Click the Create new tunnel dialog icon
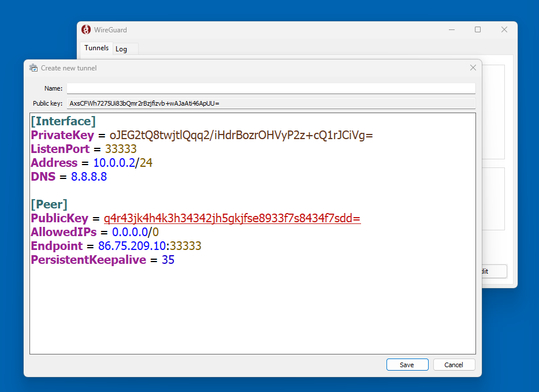This screenshot has height=392, width=539. click(x=34, y=68)
